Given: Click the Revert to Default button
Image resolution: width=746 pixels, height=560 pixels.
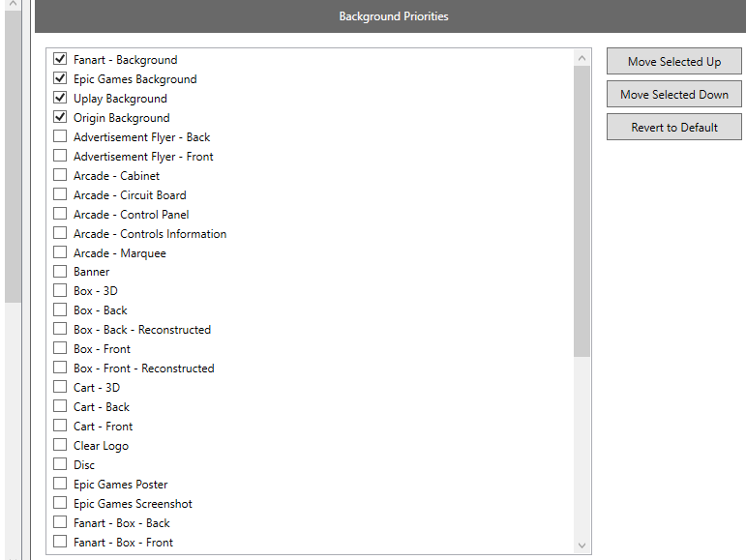Looking at the screenshot, I should [x=673, y=127].
